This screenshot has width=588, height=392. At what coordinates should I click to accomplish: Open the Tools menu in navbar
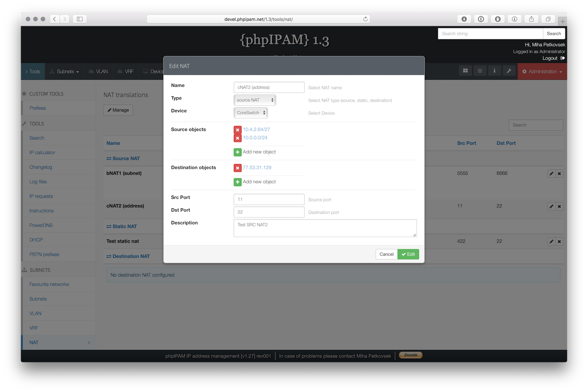pos(33,72)
